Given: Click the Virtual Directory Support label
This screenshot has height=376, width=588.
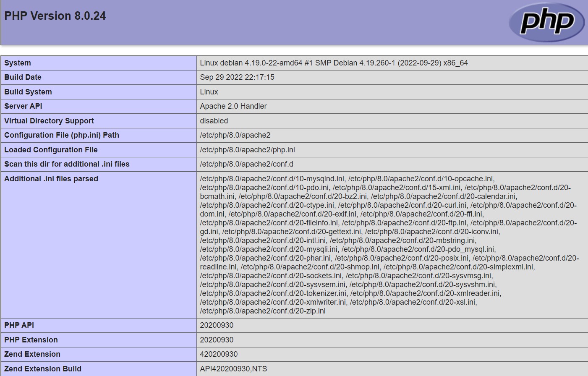Looking at the screenshot, I should tap(49, 121).
